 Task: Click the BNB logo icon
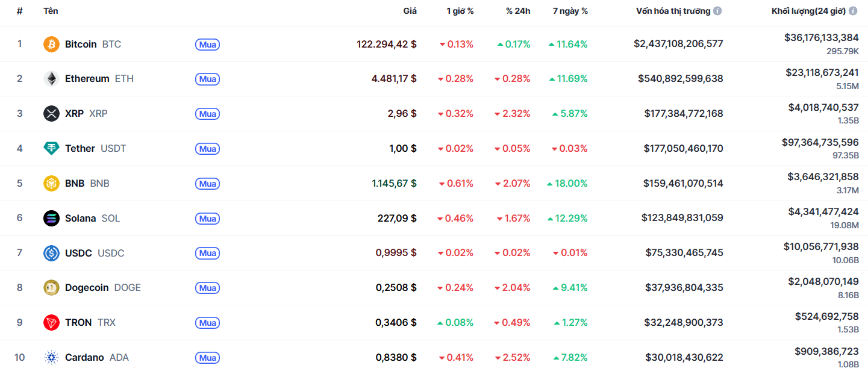(52, 183)
